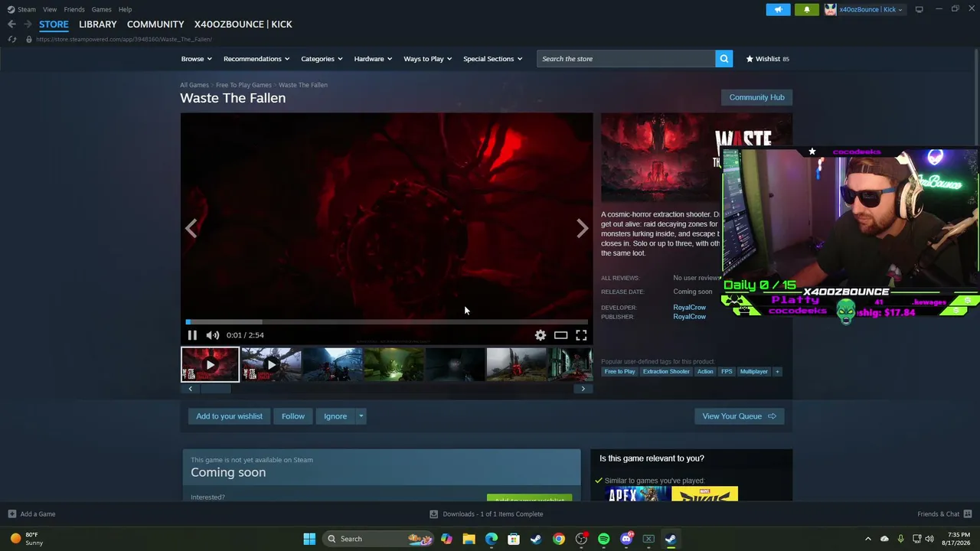Click the thumbnail strip horizontal scrollbar handle

pos(215,389)
